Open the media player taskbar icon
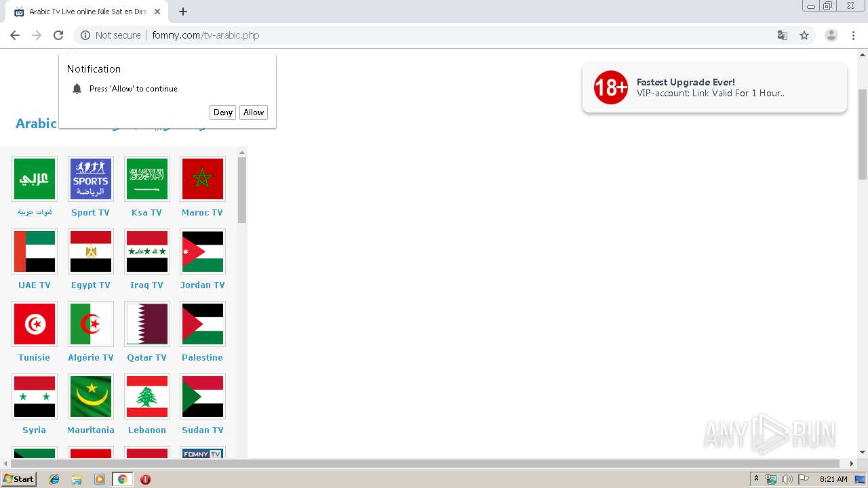This screenshot has height=488, width=868. [100, 479]
